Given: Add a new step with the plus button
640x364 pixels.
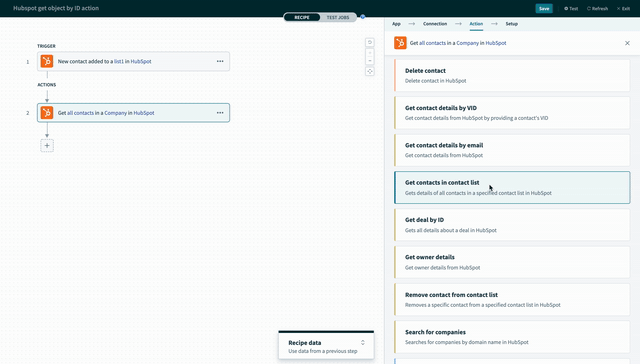Looking at the screenshot, I should point(47,146).
